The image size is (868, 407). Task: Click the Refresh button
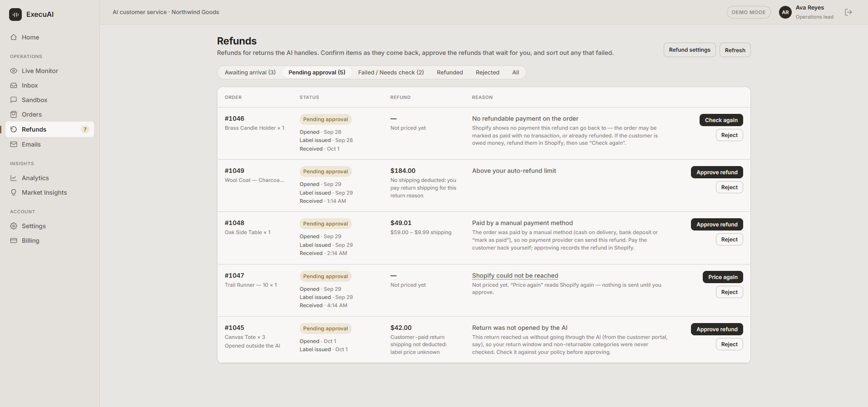click(x=735, y=50)
